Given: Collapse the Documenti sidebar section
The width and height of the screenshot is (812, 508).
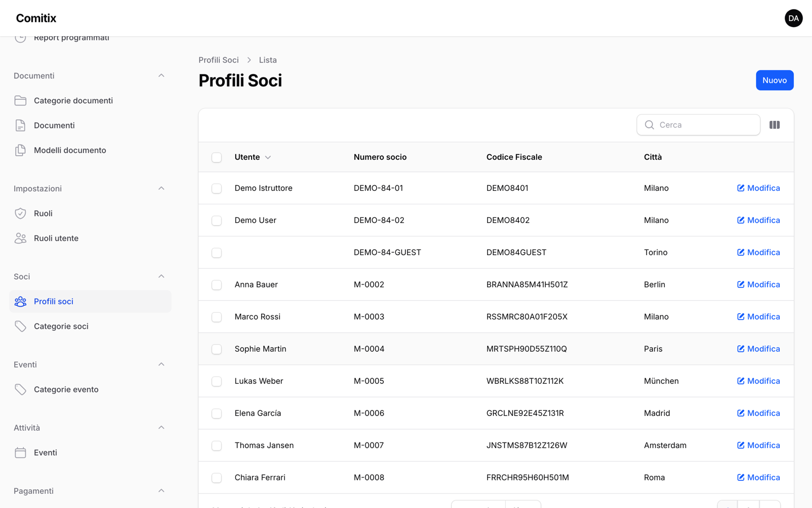Looking at the screenshot, I should point(161,76).
